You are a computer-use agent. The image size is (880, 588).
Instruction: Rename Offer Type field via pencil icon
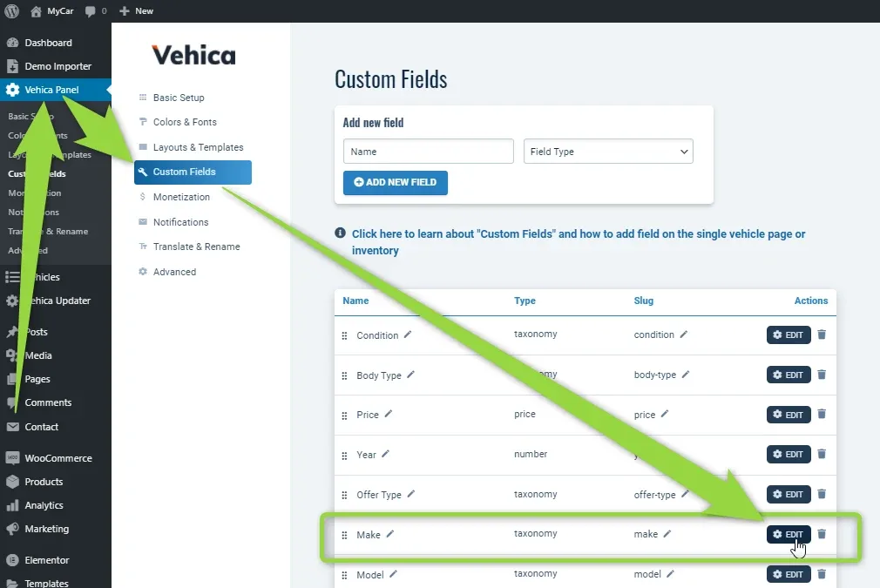[x=411, y=494]
